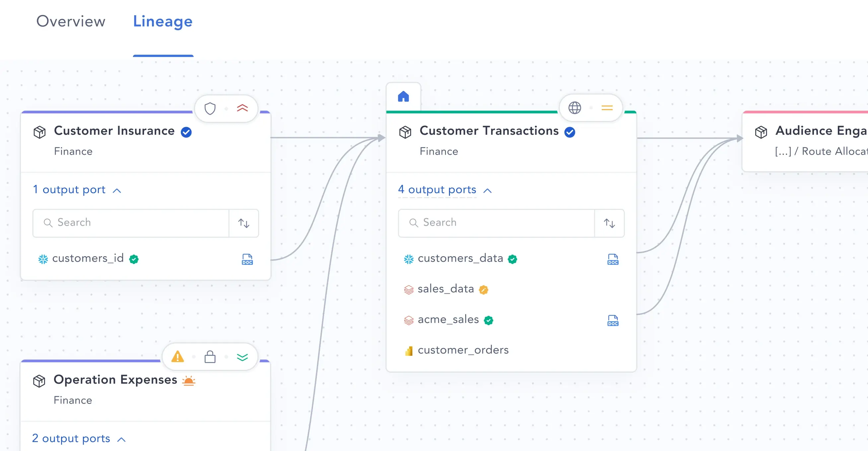Collapse the 1 output port section

pyautogui.click(x=77, y=190)
